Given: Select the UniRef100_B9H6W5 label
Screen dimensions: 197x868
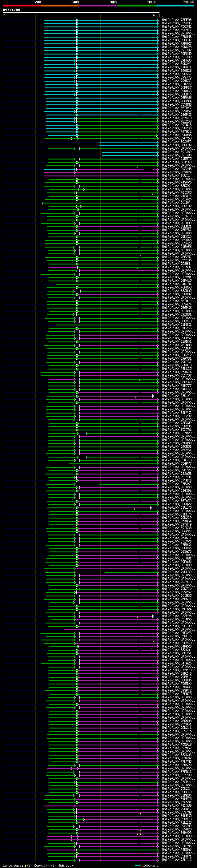Looking at the screenshot, I should (x=177, y=61).
